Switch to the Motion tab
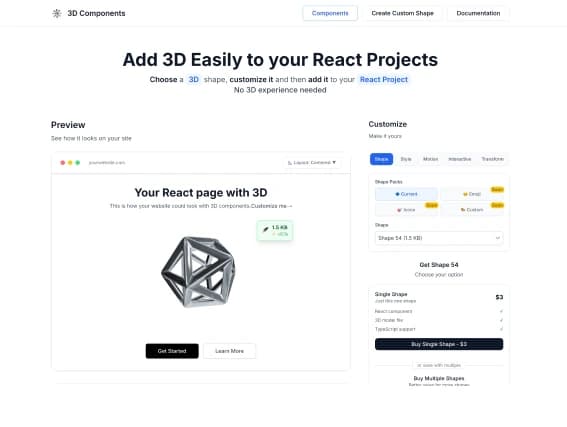This screenshot has height=427, width=567. tap(430, 159)
